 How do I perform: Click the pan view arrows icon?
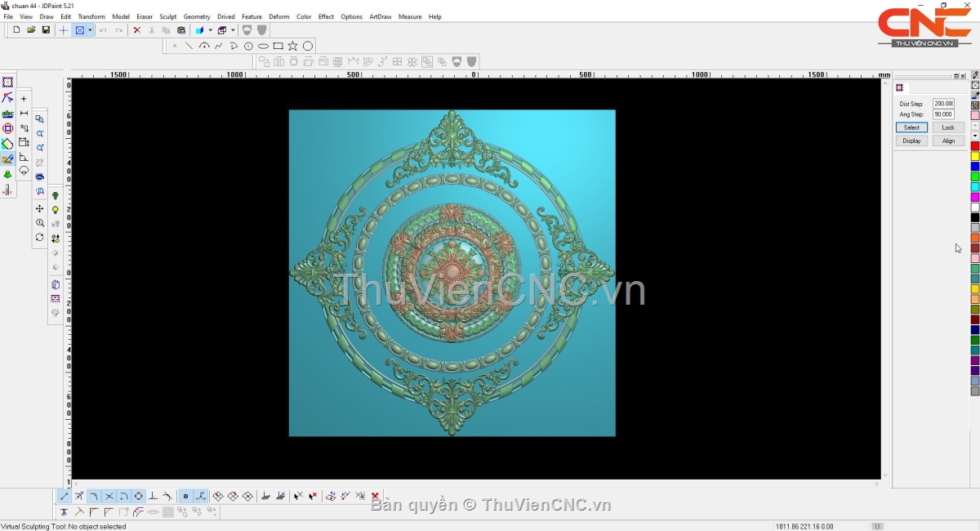pos(39,209)
